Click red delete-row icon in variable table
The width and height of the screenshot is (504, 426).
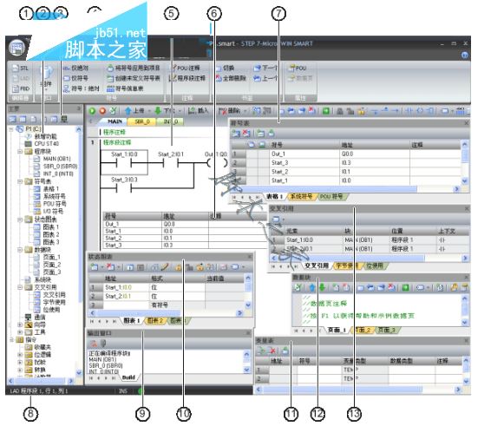[x=272, y=351]
